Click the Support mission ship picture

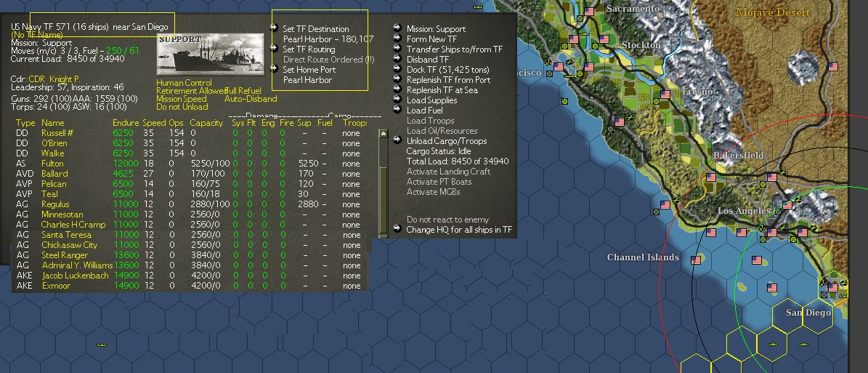point(211,55)
